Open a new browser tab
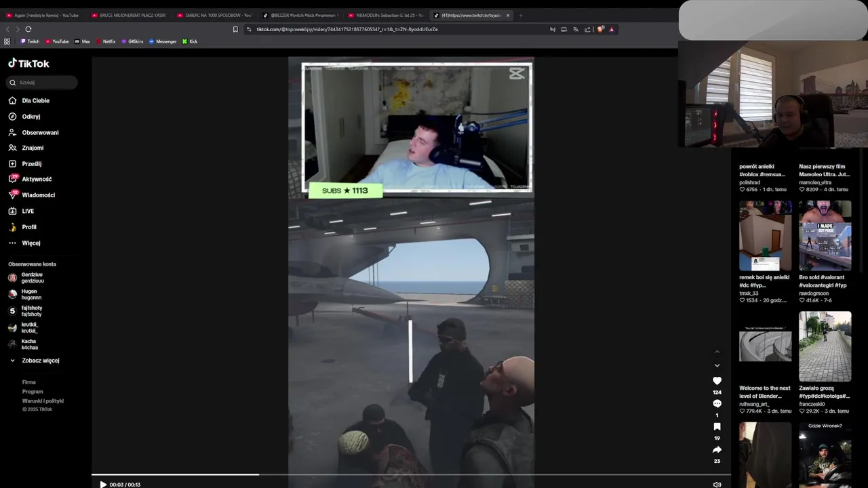This screenshot has height=488, width=868. pyautogui.click(x=521, y=15)
